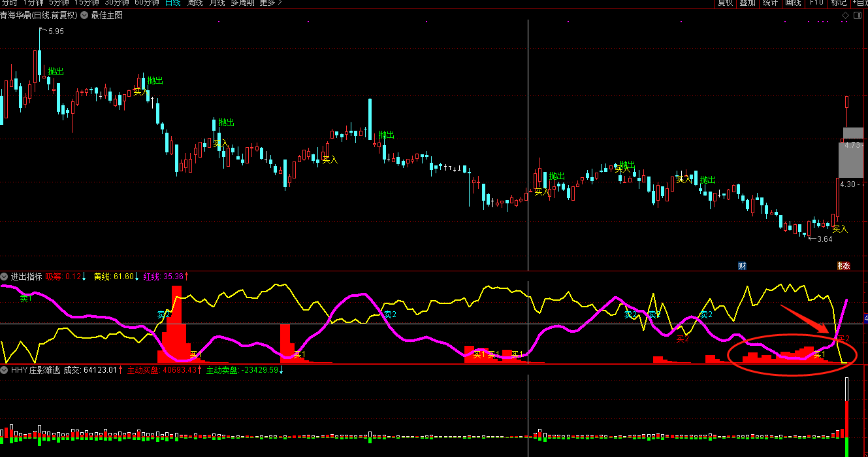868x457 pixels.
Task: Select the 60分钟 period tab
Action: 147,3
